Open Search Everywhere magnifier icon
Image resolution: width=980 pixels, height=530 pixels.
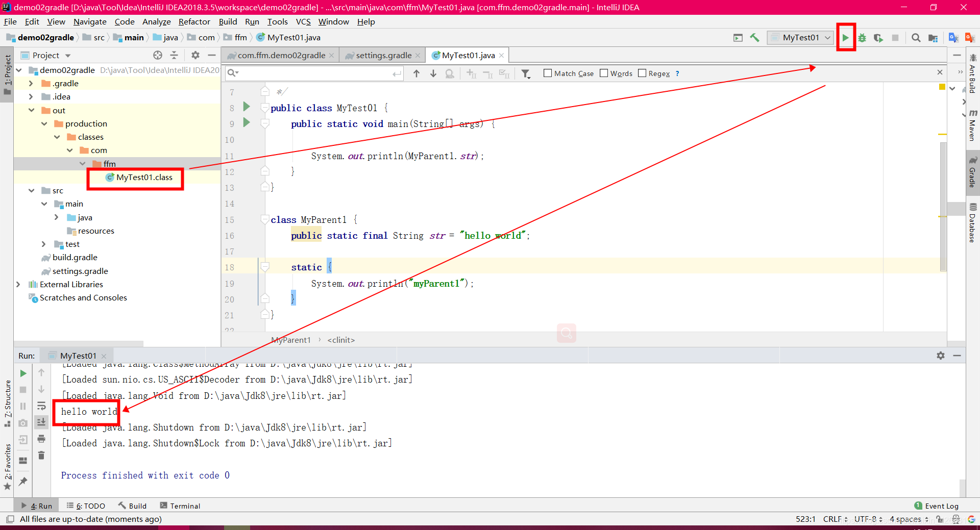[916, 38]
